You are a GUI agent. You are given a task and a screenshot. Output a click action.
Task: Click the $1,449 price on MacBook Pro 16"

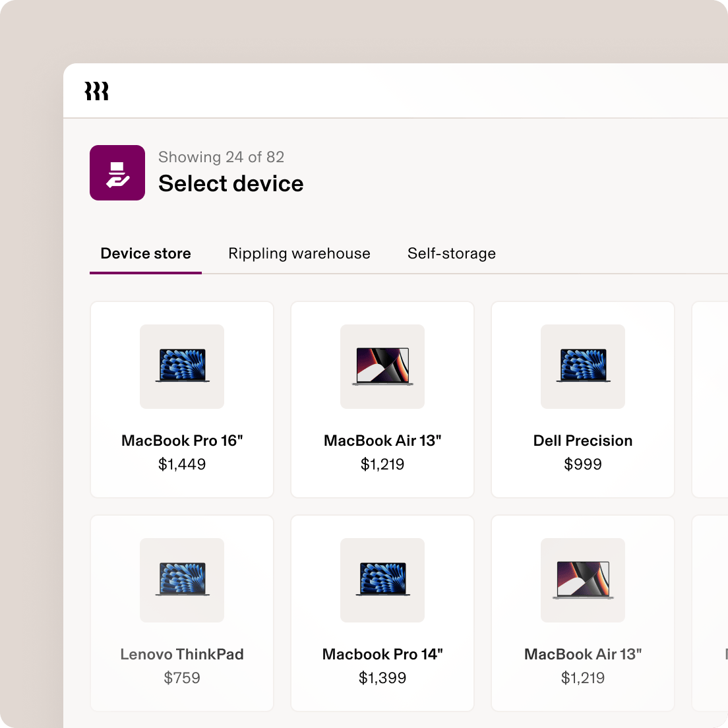[x=182, y=464]
